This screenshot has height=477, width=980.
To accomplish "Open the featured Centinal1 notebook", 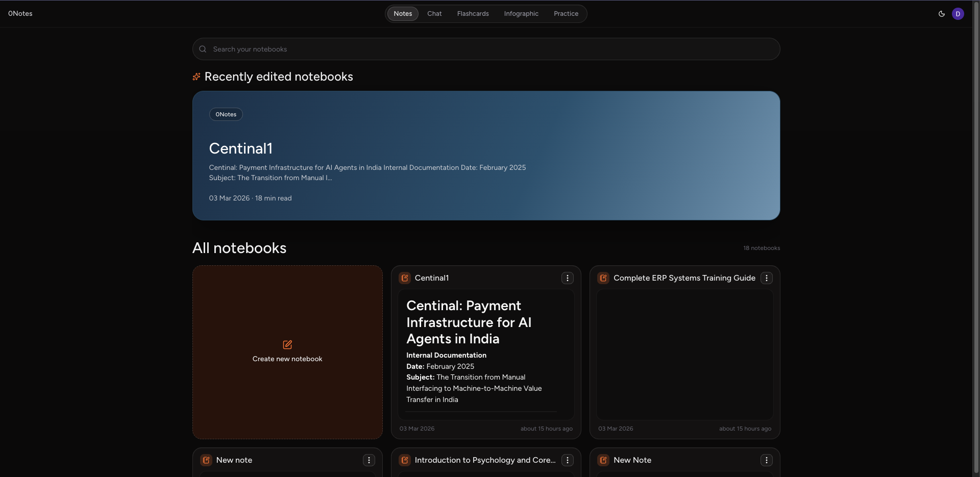I will (485, 155).
